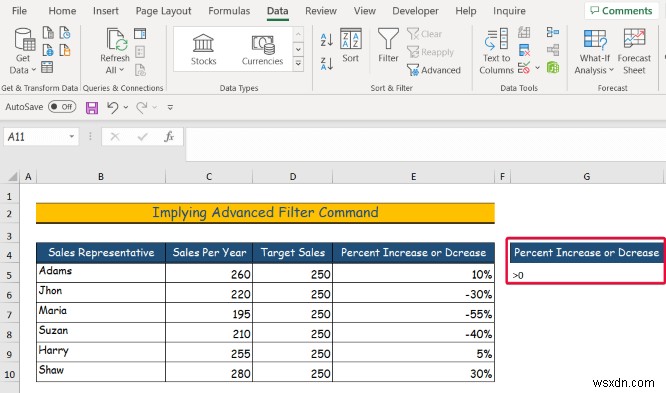Click inside the formula bar
The image size is (666, 393).
coord(425,144)
